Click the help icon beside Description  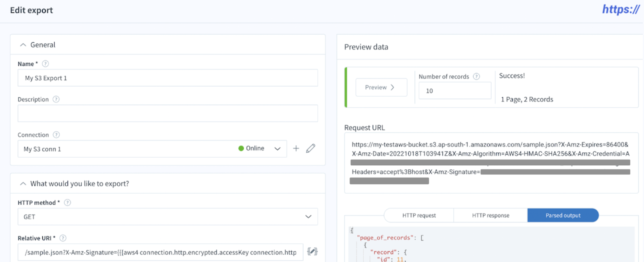click(x=56, y=99)
